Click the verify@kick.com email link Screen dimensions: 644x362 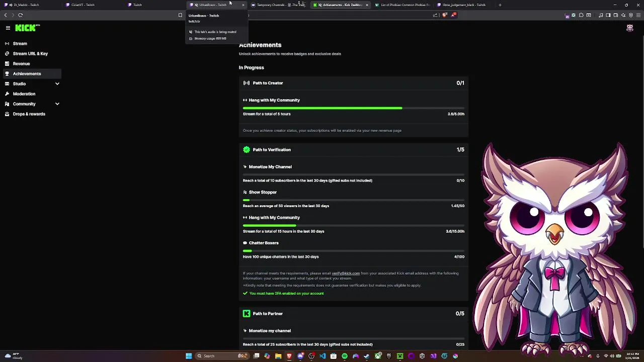pyautogui.click(x=346, y=274)
